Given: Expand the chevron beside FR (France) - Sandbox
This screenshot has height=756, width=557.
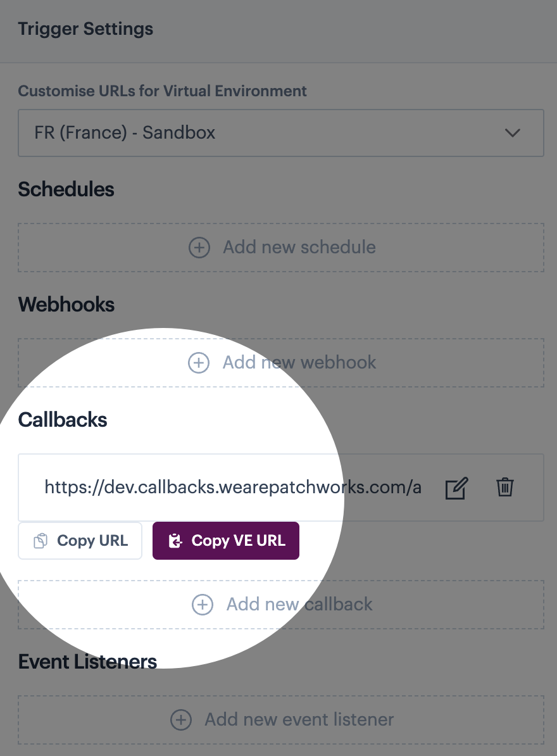Looking at the screenshot, I should click(512, 133).
